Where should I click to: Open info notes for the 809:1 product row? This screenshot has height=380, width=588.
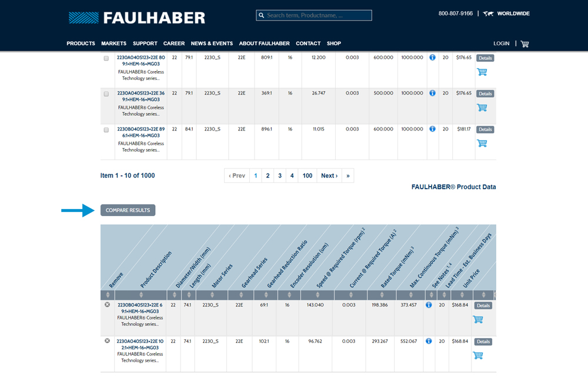[432, 58]
